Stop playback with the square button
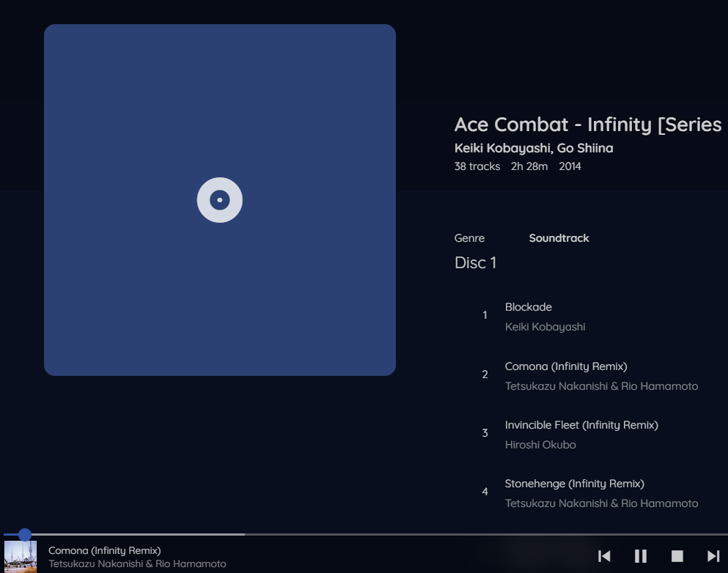The image size is (728, 573). click(x=677, y=556)
